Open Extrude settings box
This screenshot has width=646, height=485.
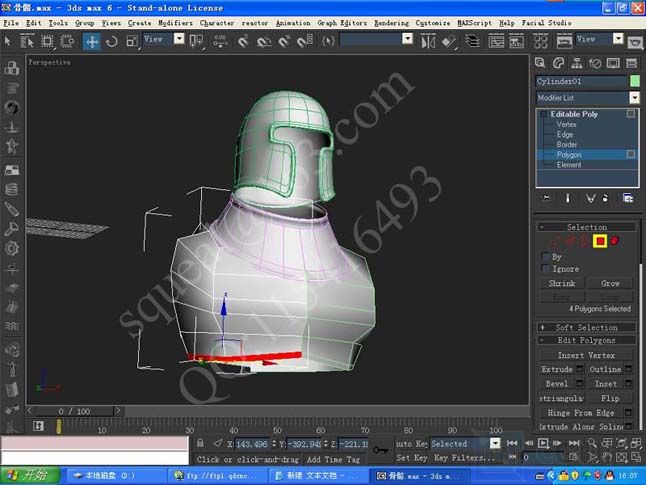point(579,369)
